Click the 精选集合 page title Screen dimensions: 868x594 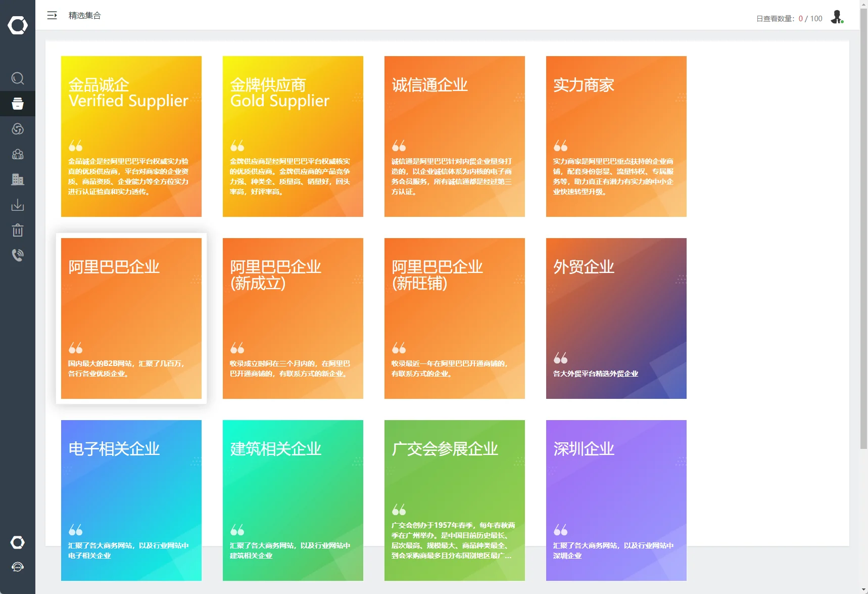(85, 16)
